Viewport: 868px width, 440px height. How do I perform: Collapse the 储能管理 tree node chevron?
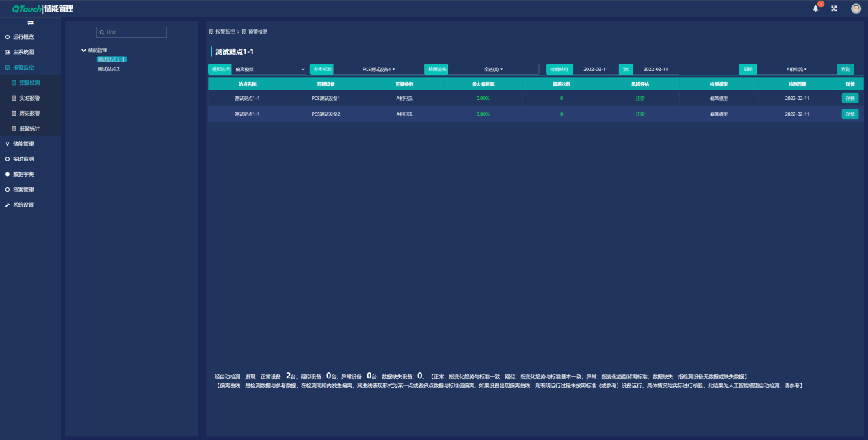tap(83, 50)
